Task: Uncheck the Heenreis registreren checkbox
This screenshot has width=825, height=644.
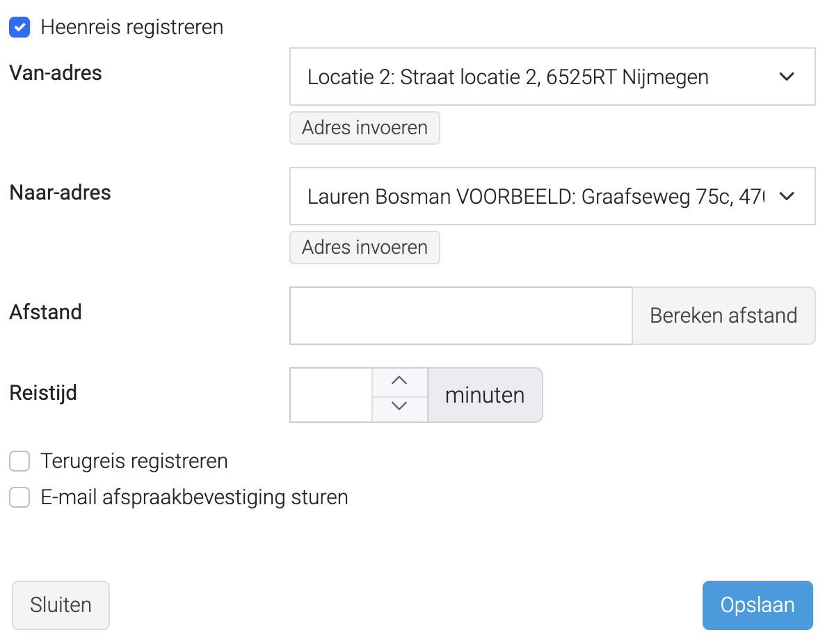Action: (x=19, y=27)
